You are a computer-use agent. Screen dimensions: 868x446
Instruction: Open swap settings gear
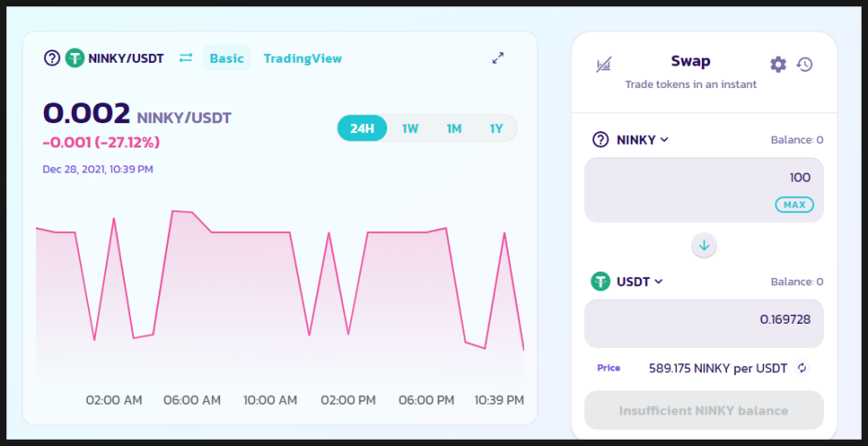778,64
